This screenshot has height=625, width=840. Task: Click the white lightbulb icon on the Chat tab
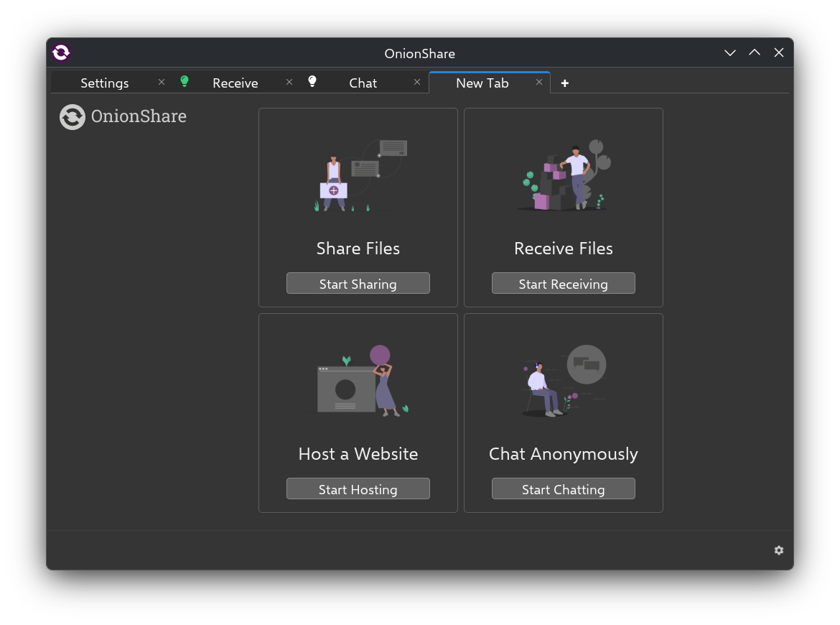pos(312,81)
